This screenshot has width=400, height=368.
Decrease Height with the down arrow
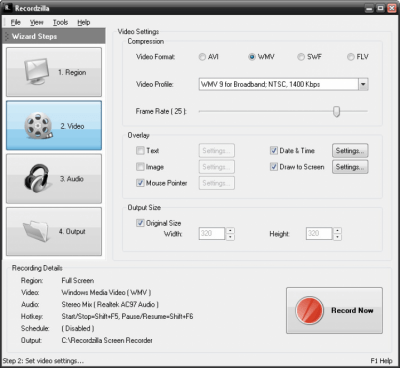338,237
